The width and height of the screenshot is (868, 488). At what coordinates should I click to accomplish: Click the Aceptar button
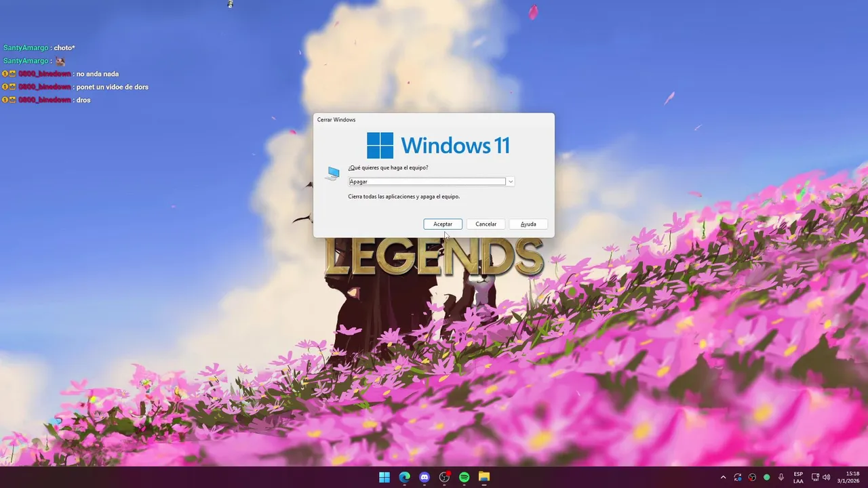(443, 224)
